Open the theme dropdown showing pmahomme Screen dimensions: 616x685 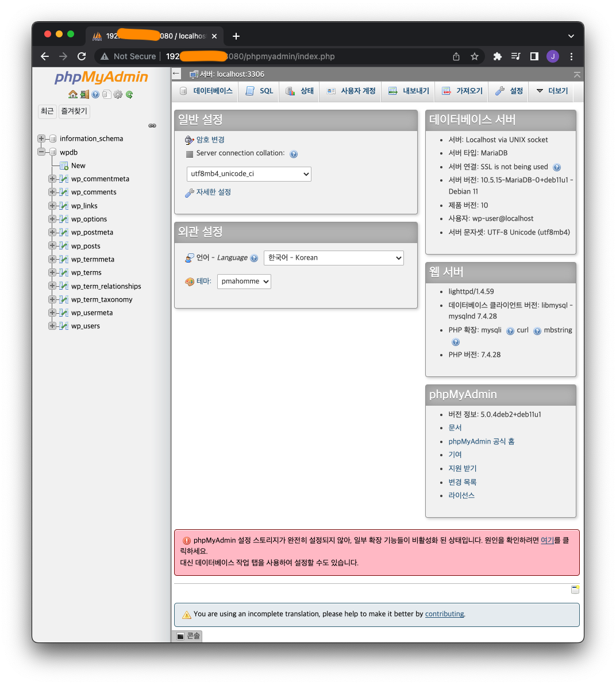pyautogui.click(x=244, y=282)
